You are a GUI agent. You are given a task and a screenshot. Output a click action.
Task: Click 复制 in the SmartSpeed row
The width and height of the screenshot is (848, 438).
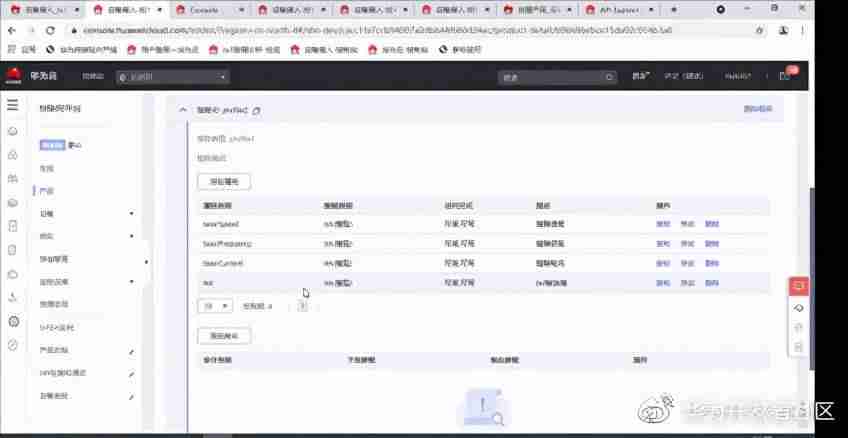(x=663, y=224)
